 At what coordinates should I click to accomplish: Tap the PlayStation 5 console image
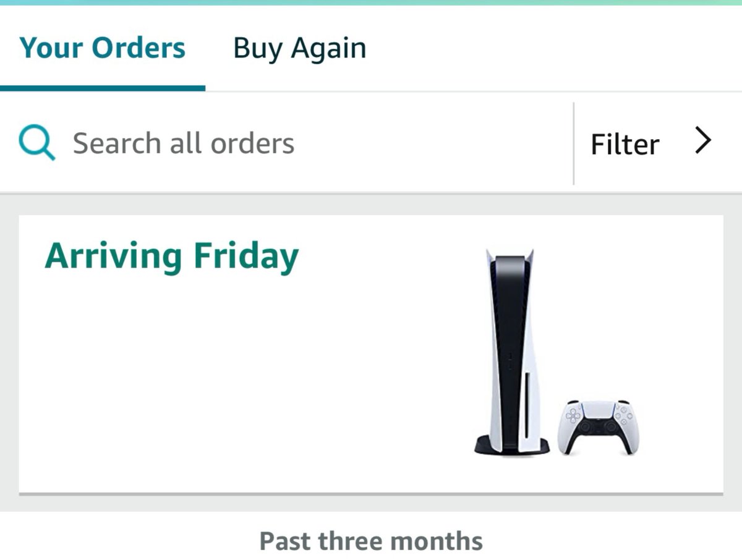click(512, 352)
